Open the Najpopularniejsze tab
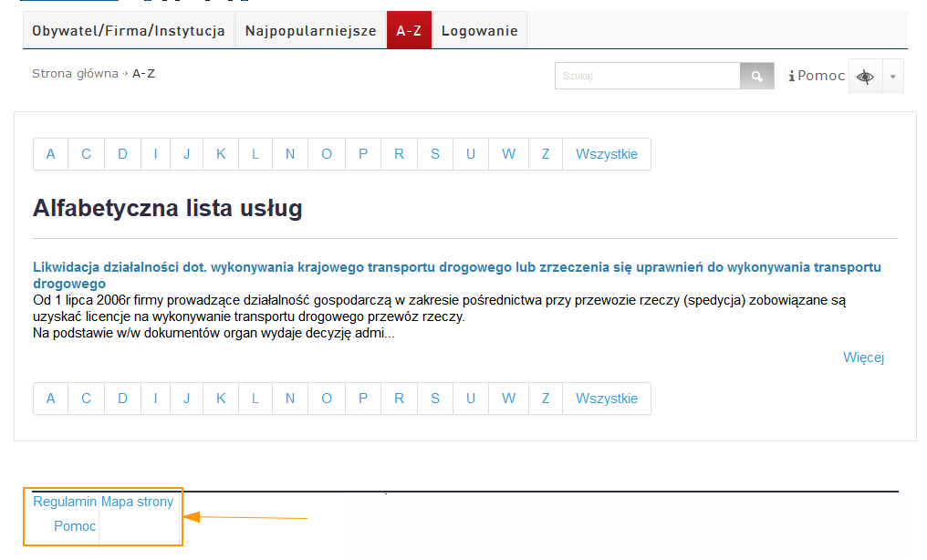Image resolution: width=927 pixels, height=560 pixels. (x=310, y=31)
